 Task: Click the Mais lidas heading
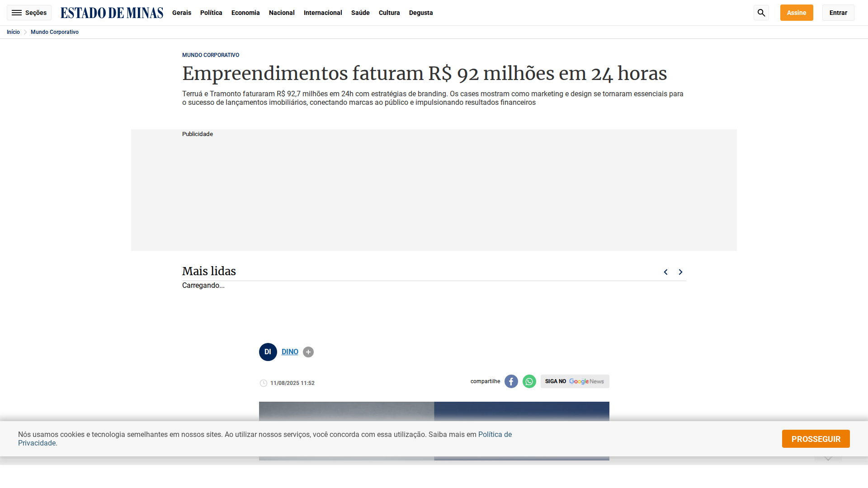point(209,271)
